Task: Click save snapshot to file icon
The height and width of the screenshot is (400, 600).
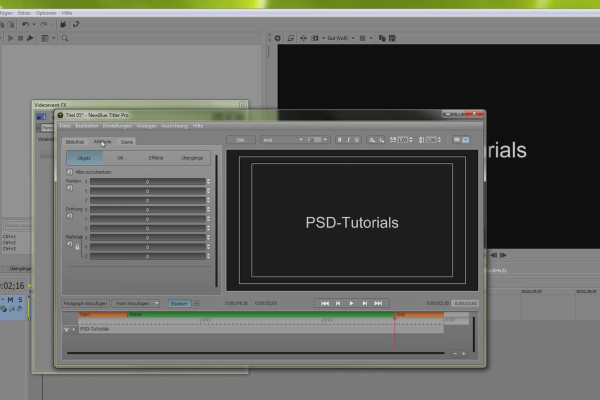Action: pos(392,38)
